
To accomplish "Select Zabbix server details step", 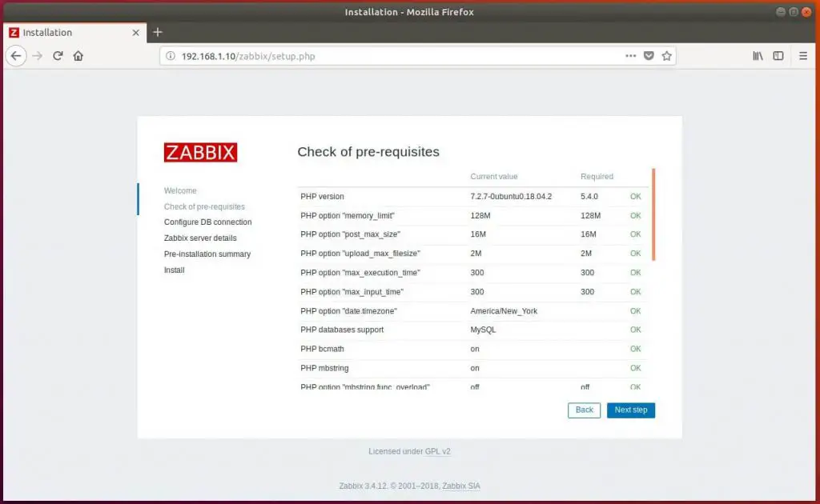I will pos(200,238).
